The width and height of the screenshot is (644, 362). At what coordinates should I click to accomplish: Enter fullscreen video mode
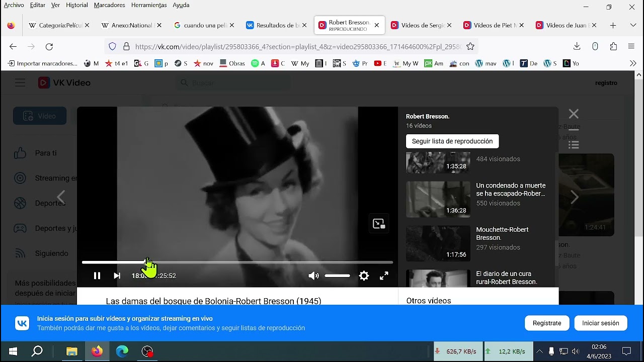point(384,276)
